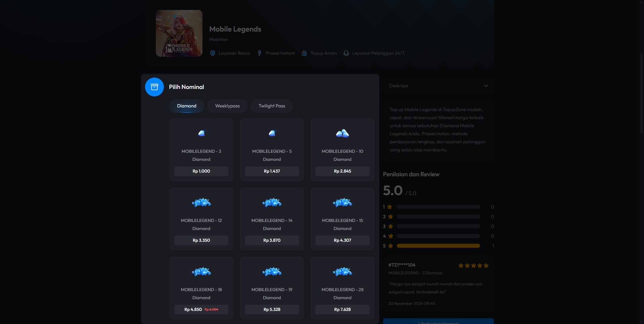The width and height of the screenshot is (644, 324).
Task: Click the Layanan Resmi label
Action: [234, 53]
